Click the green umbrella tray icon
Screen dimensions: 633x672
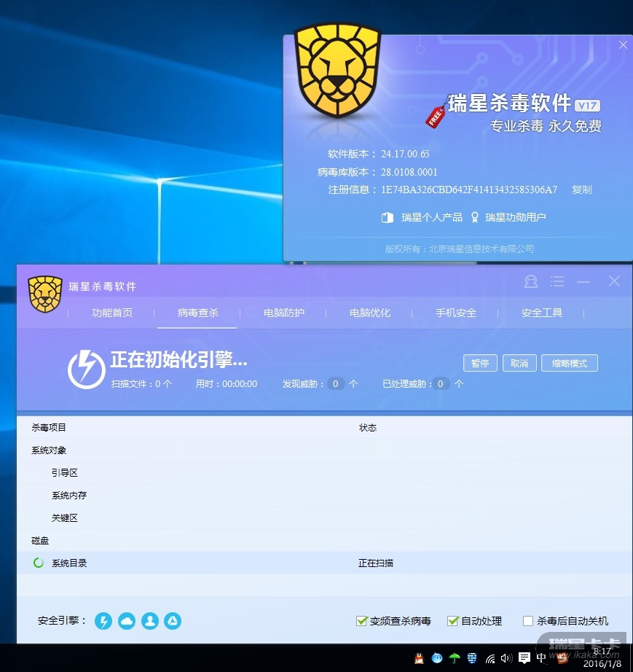pos(455,658)
